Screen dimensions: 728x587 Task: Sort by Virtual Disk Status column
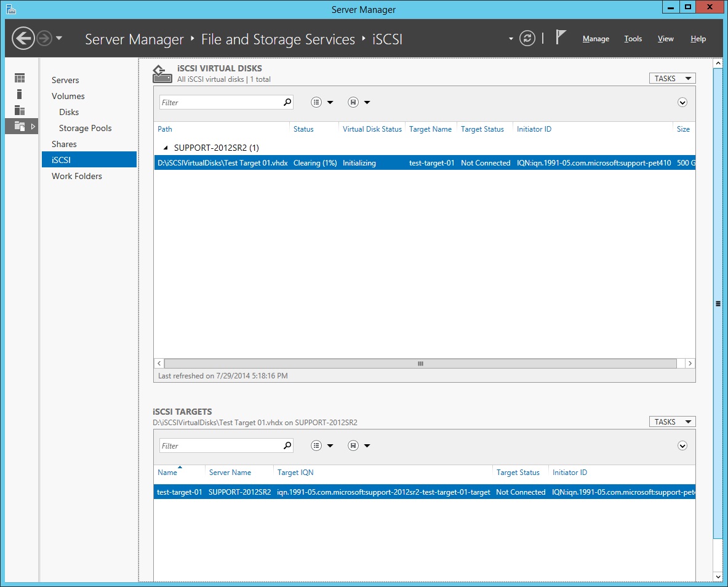click(x=372, y=129)
